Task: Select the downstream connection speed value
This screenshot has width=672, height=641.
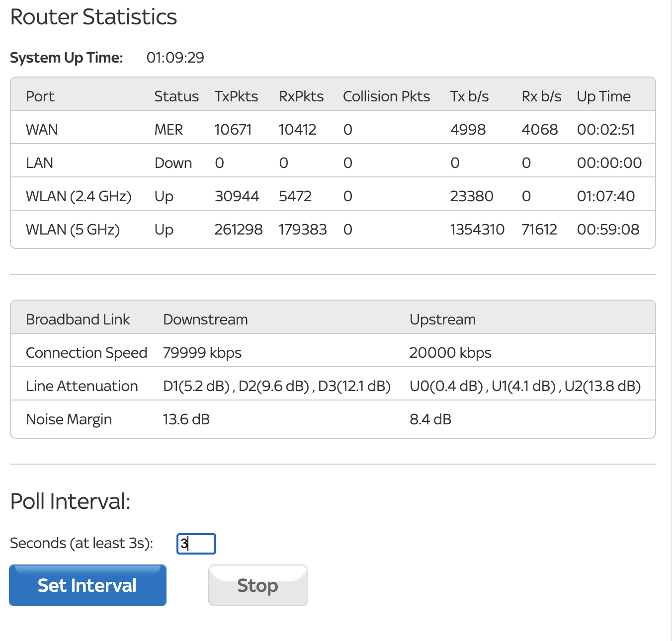Action: click(202, 353)
